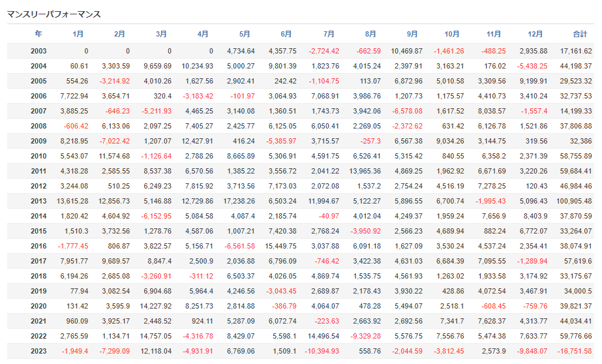Click the 2009 total 32,386
This screenshot has height=364, width=602.
[x=581, y=142]
